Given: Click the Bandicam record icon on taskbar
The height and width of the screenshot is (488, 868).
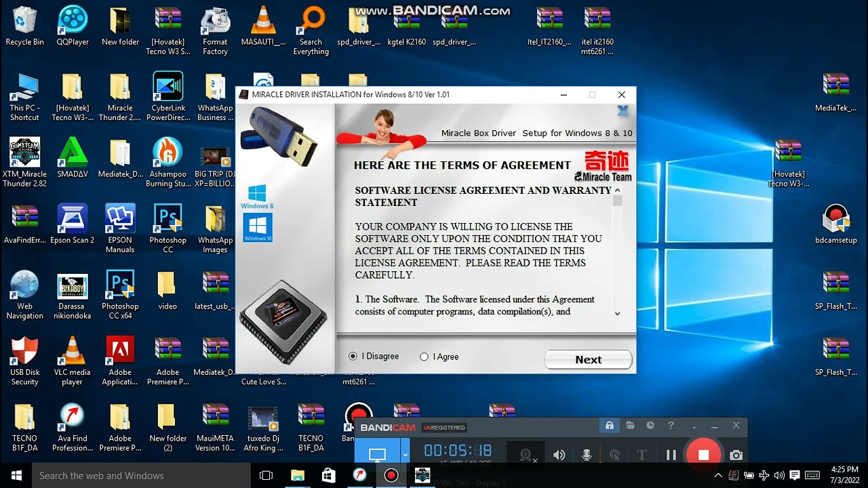Looking at the screenshot, I should [391, 475].
